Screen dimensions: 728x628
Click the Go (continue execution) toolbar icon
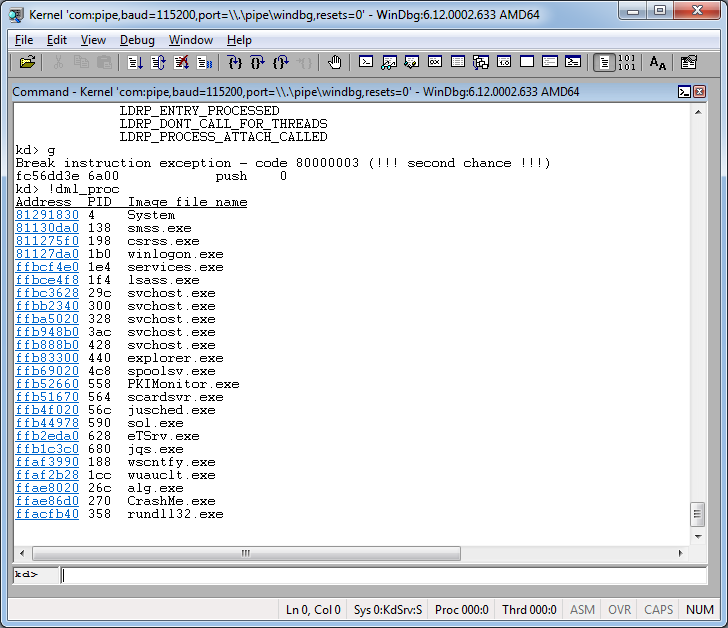(135, 62)
